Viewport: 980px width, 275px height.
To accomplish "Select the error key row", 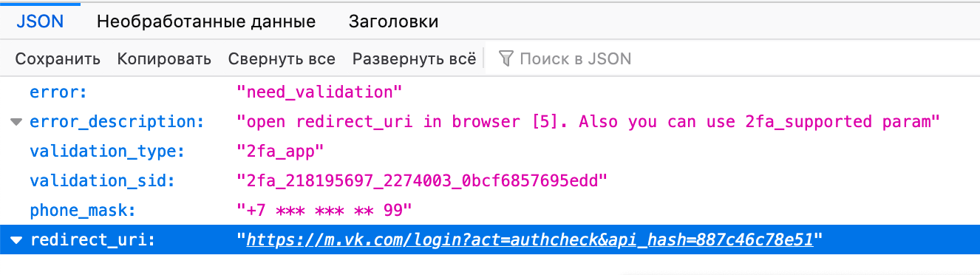I will pos(490,92).
